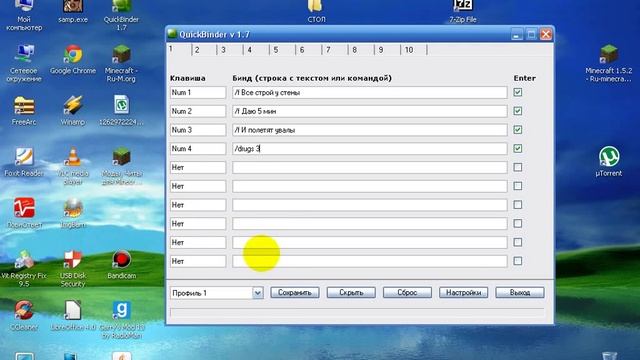The image size is (640, 360).
Task: Switch to tab 10 in QuickBinder
Action: pos(414,50)
